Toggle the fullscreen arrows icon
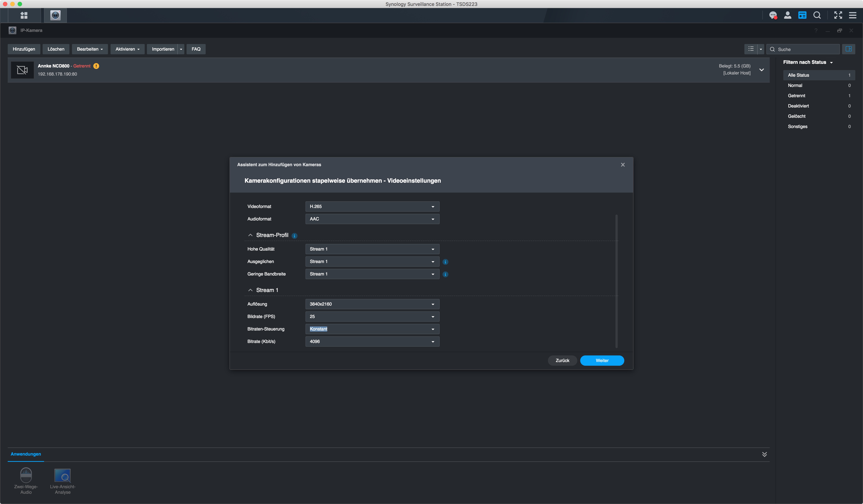The height and width of the screenshot is (504, 863). point(838,15)
